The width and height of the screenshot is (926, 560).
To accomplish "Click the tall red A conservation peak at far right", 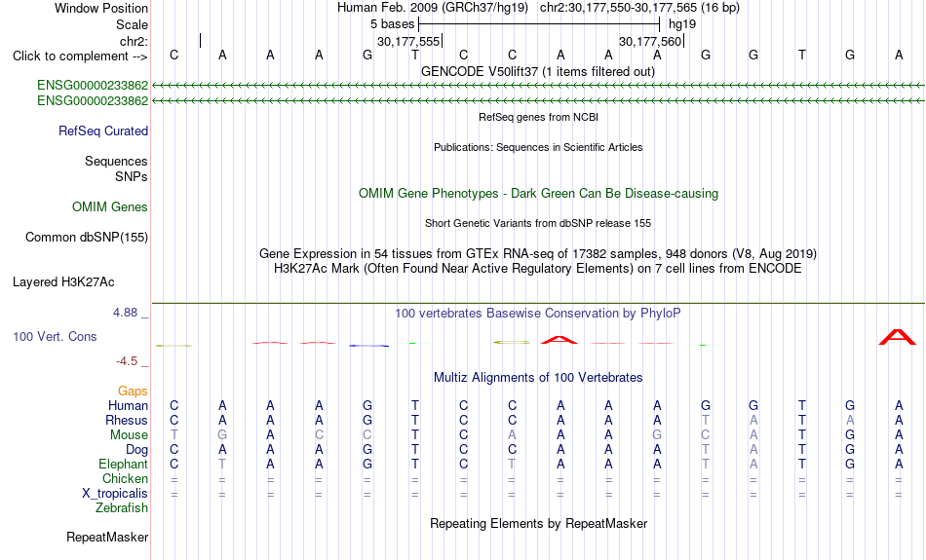I will [898, 337].
